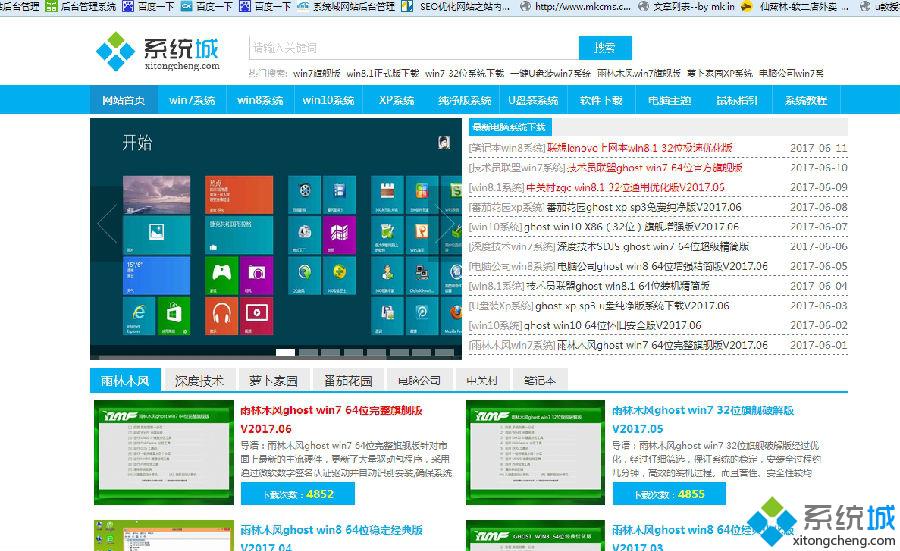Open the XP系统 navigation item

click(x=397, y=100)
